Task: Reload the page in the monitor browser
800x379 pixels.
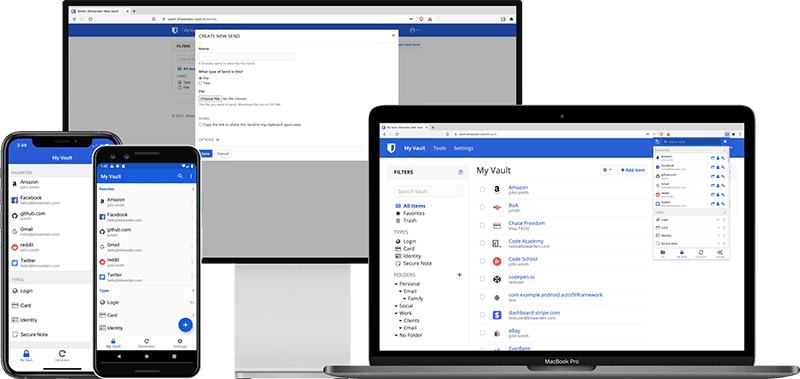Action: [x=90, y=19]
